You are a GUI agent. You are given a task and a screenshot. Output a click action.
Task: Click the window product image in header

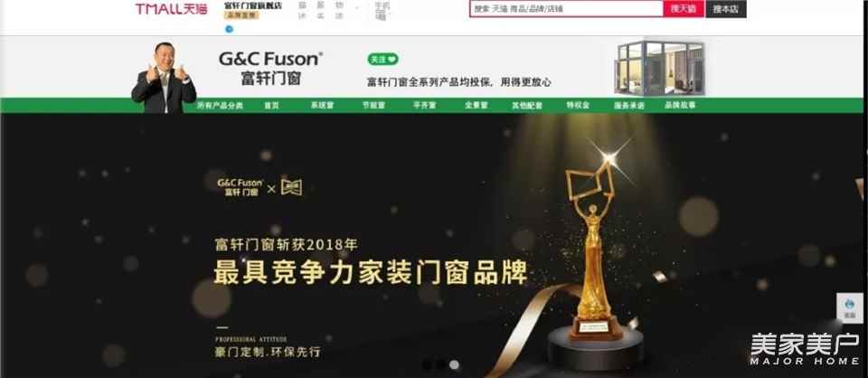[659, 68]
